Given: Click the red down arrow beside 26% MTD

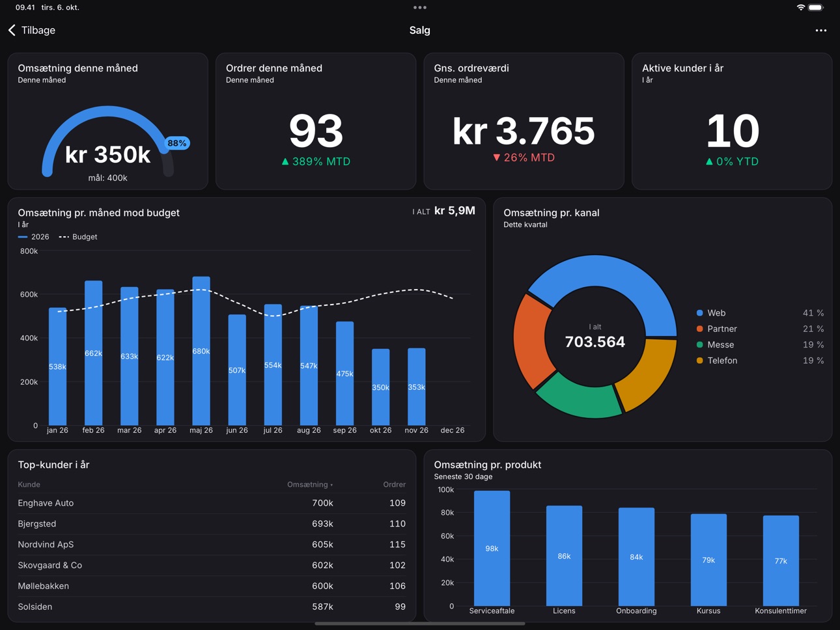Looking at the screenshot, I should click(497, 157).
